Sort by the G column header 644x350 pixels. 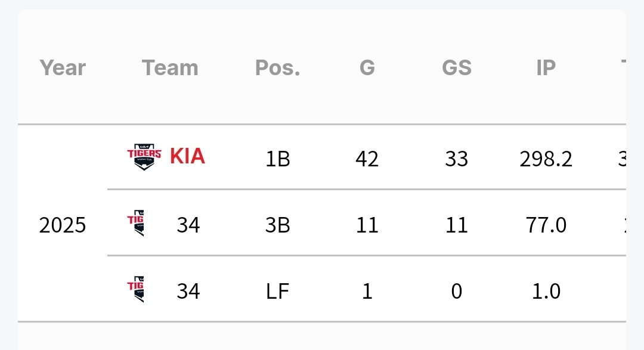pos(367,68)
